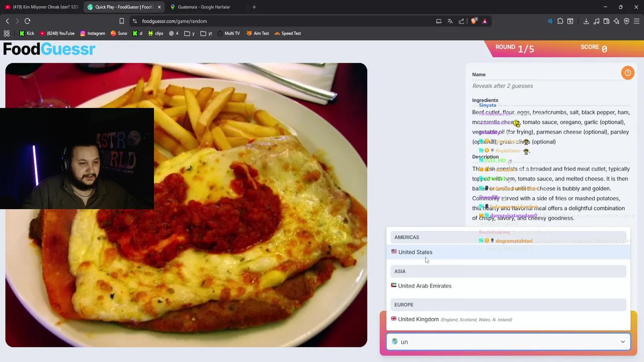Image resolution: width=644 pixels, height=362 pixels.
Task: Expand the 'y' bookmark folder
Action: coord(190,33)
